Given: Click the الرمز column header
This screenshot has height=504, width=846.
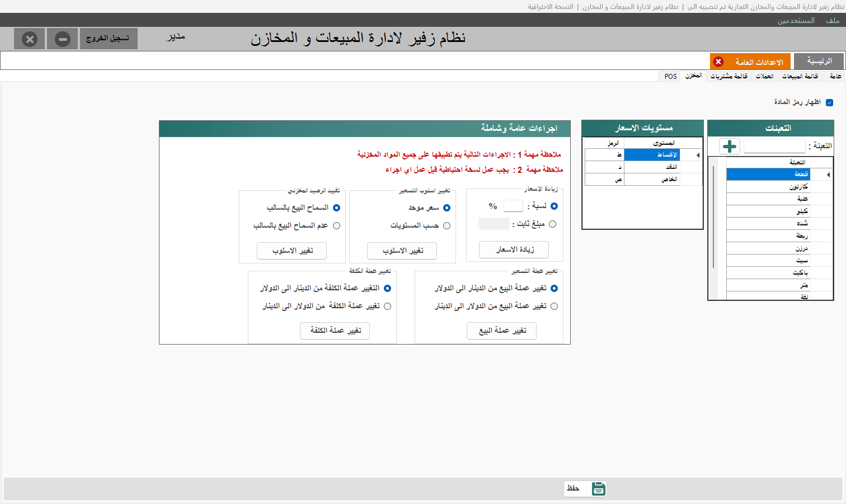Looking at the screenshot, I should click(x=604, y=143).
